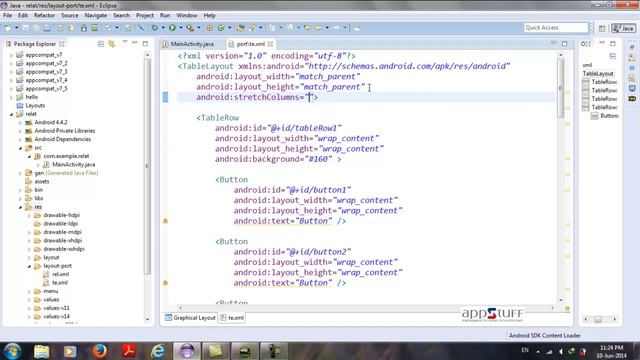640x360 pixels.
Task: Maximize the Outline view panel
Action: [x=613, y=43]
